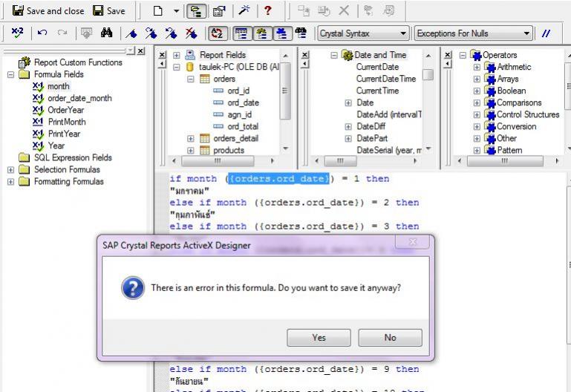Open the Crystal Syntax dropdown
Screen dimensions: 571x392
(x=363, y=33)
